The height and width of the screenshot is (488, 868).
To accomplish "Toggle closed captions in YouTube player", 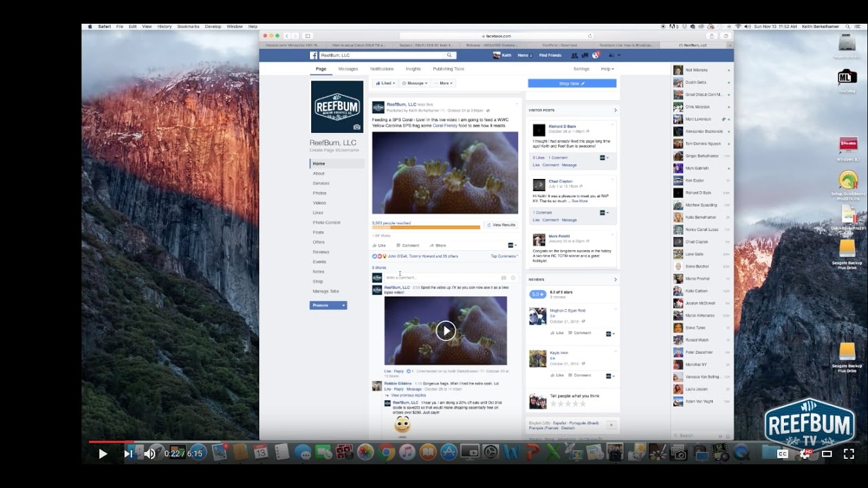I will pyautogui.click(x=783, y=453).
